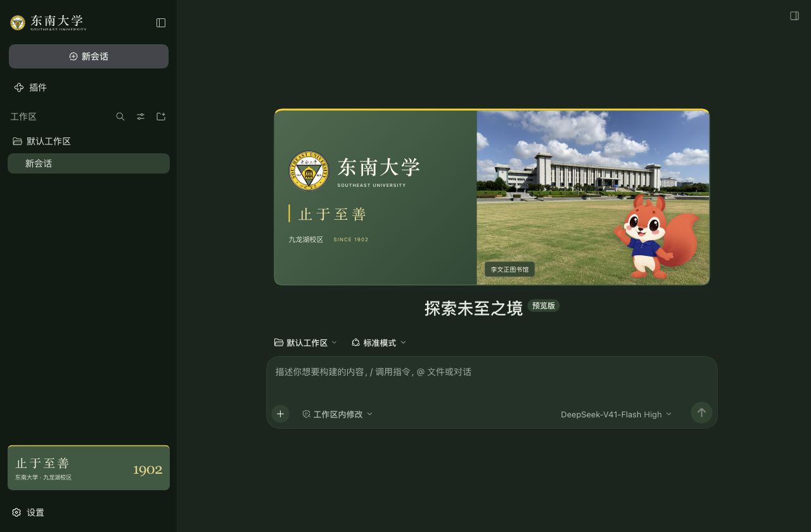The image size is (811, 532).
Task: Toggle the right side panel icon
Action: tap(795, 16)
